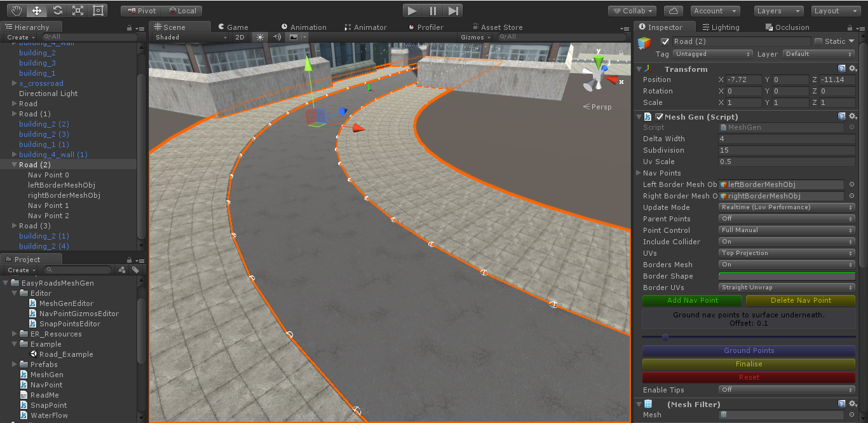Click Delete Nav Point button

[x=801, y=300]
